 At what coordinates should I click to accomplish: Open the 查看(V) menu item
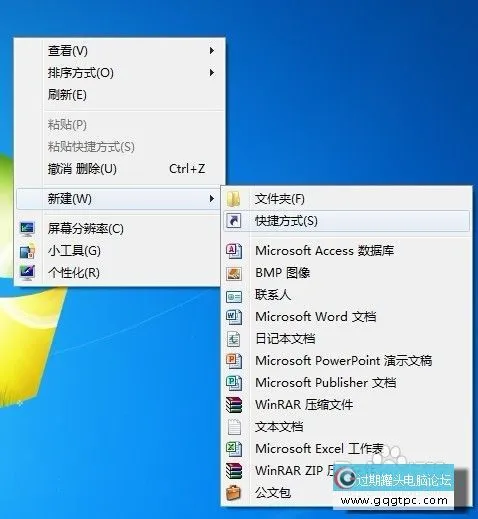119,51
